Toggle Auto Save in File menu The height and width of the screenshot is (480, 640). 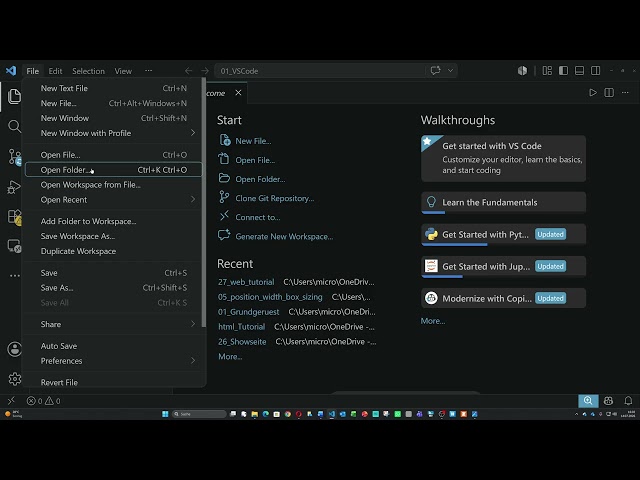tap(113, 346)
